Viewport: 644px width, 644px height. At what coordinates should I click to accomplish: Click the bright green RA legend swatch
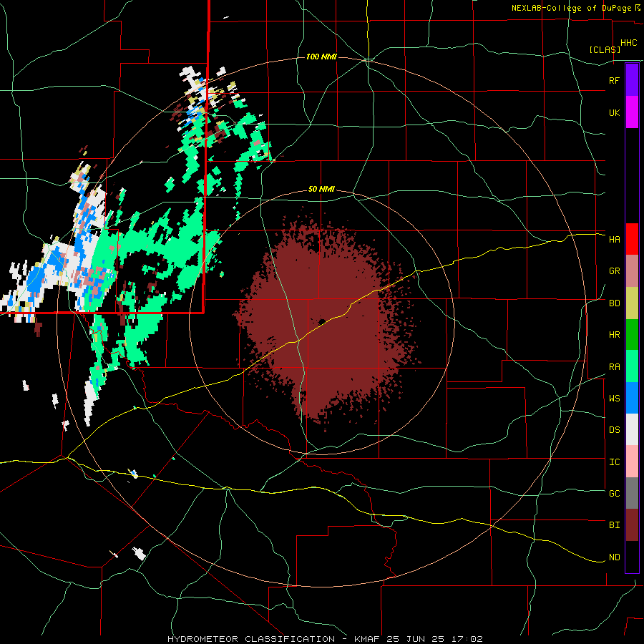point(632,366)
